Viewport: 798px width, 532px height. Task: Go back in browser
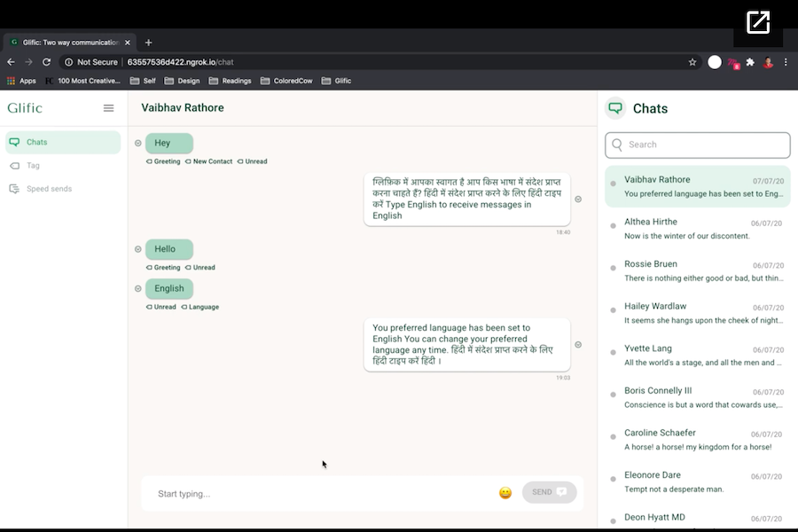[11, 62]
